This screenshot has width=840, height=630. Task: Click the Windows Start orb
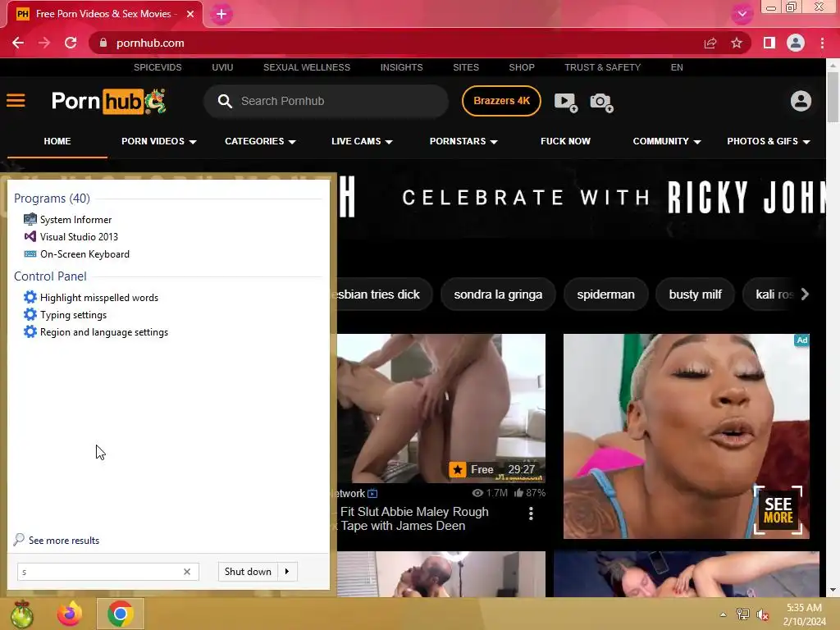coord(22,614)
